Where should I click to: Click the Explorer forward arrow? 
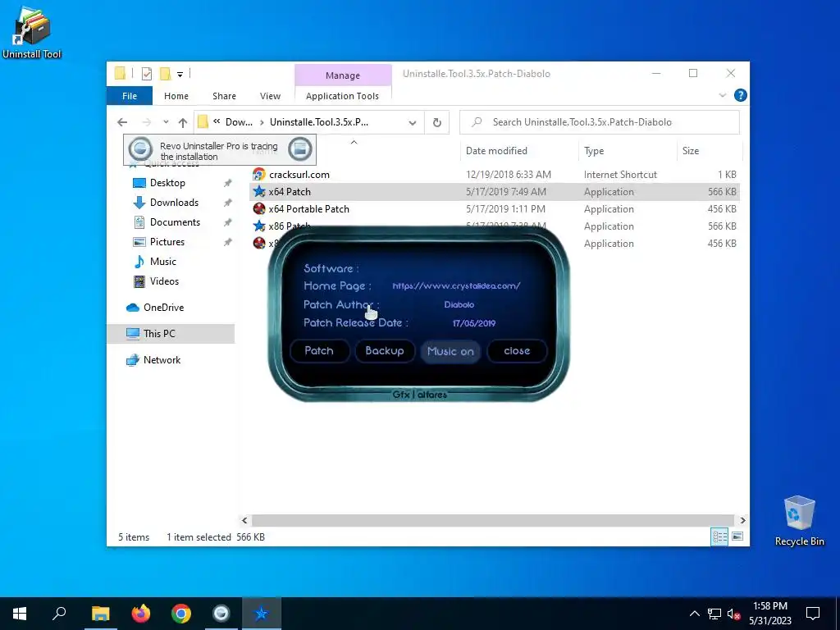[146, 122]
